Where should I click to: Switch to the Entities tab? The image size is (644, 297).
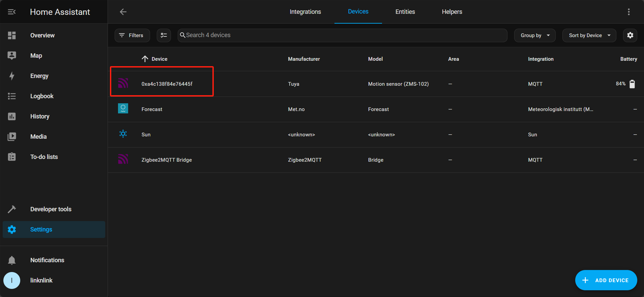tap(405, 12)
